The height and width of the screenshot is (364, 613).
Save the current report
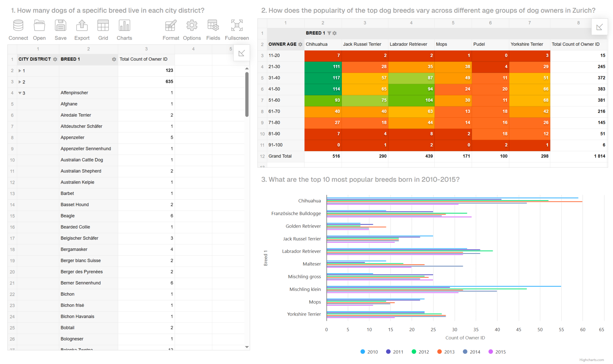[60, 25]
